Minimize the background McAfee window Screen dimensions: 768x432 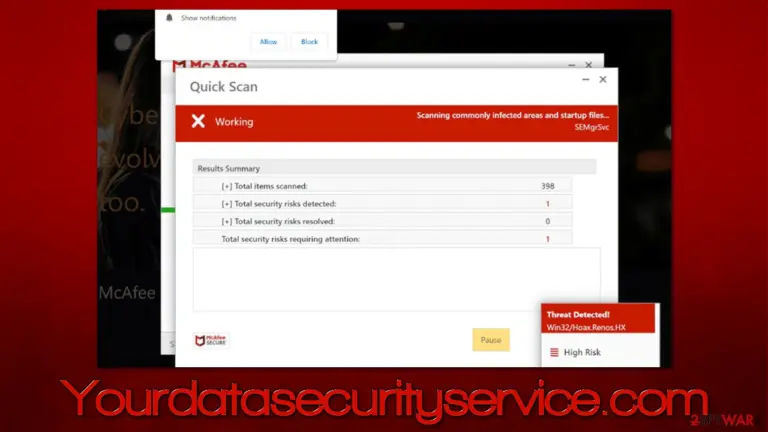tap(572, 65)
